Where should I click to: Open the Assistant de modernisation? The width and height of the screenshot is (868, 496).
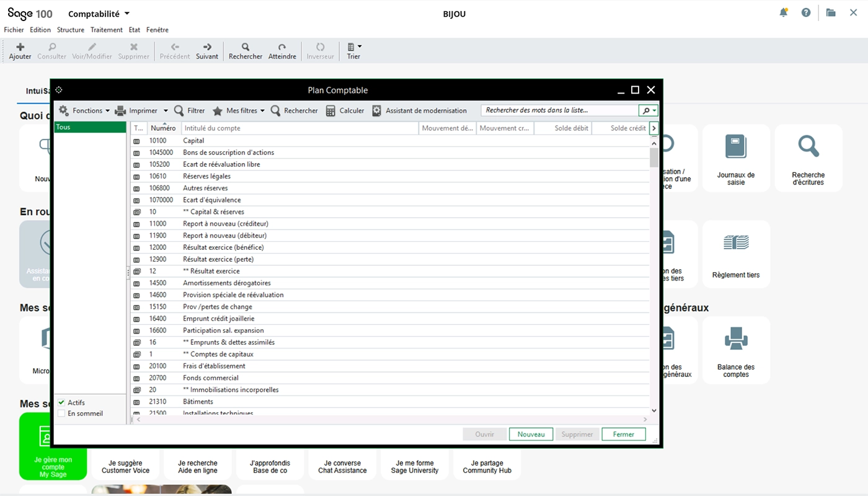coord(419,110)
